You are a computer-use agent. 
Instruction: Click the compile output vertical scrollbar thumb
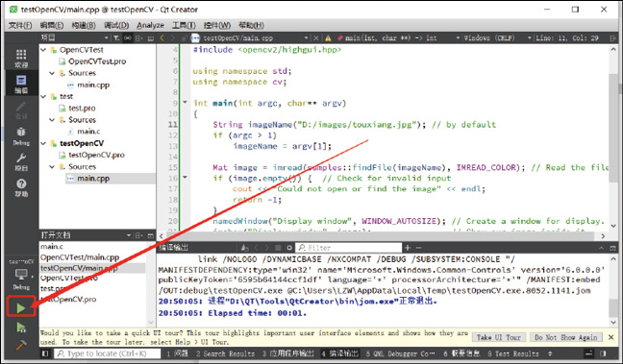(612, 307)
